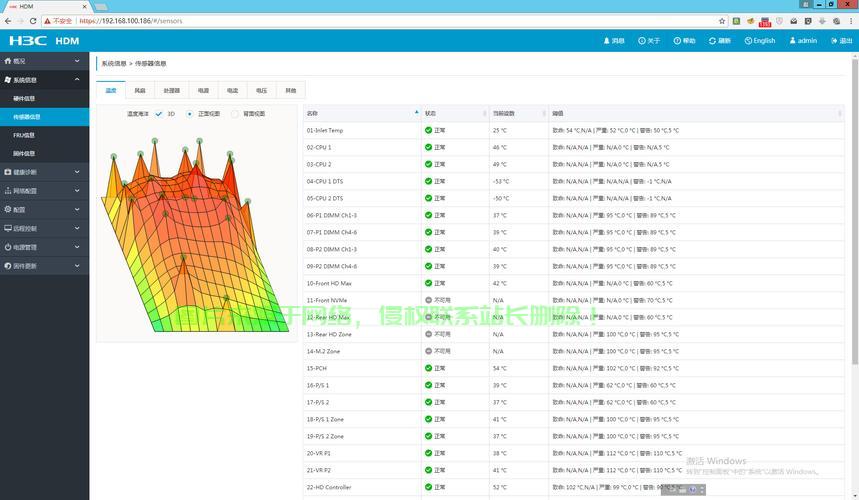The height and width of the screenshot is (500, 859).
Task: Click the grey unavailable icon for 11-Front NVMe
Action: [x=428, y=300]
